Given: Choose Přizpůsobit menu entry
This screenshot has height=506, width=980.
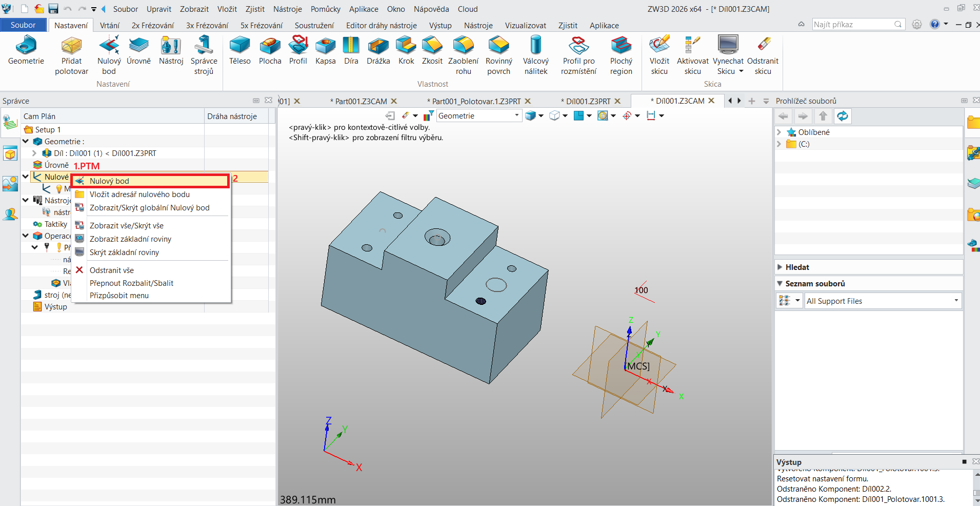Looking at the screenshot, I should [119, 296].
